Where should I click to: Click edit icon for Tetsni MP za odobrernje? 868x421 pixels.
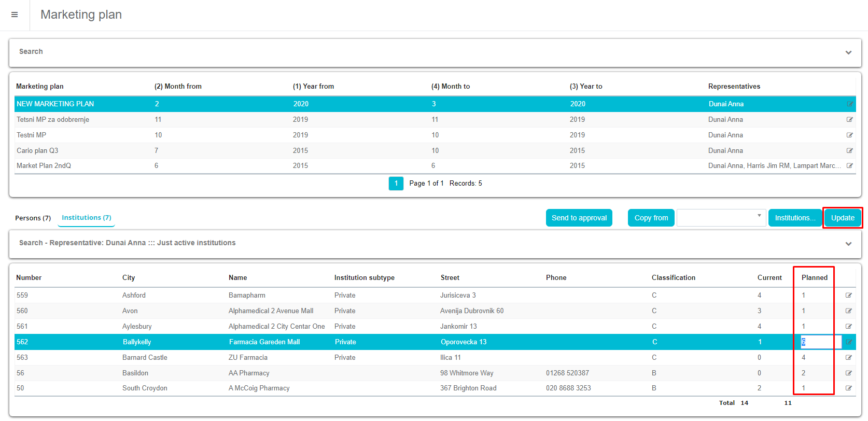pyautogui.click(x=849, y=120)
